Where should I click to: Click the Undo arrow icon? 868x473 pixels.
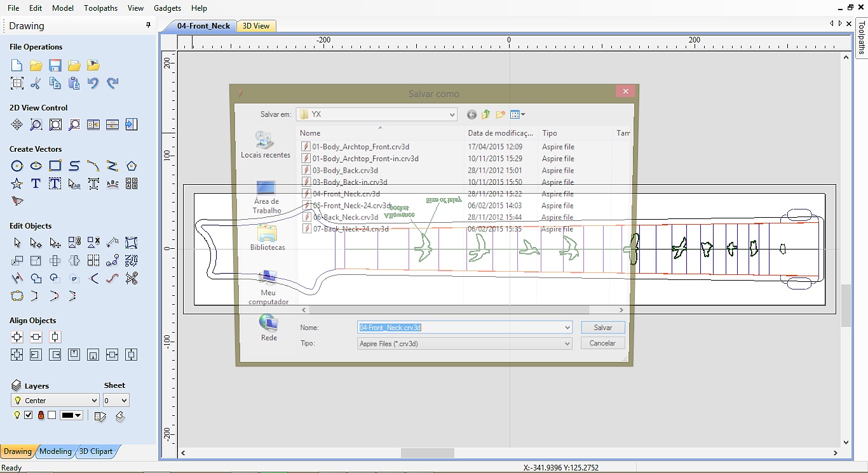[x=93, y=83]
